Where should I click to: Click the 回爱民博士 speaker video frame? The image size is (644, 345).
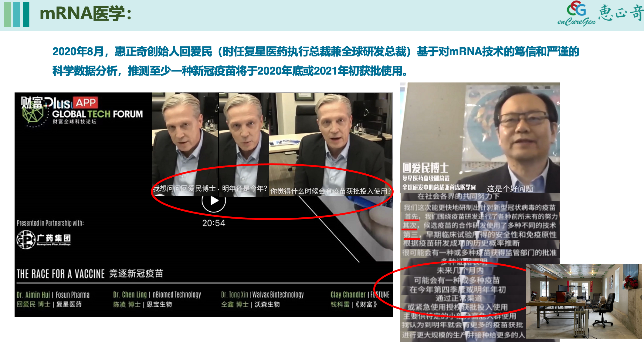pos(480,138)
